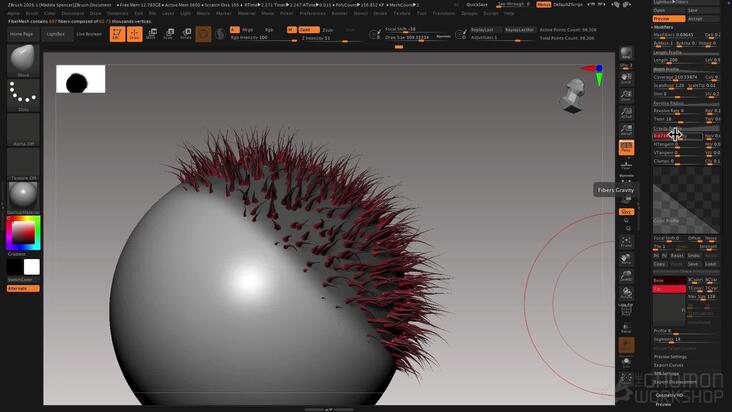Click the Gravity value input field
The image size is (732, 412).
677,136
